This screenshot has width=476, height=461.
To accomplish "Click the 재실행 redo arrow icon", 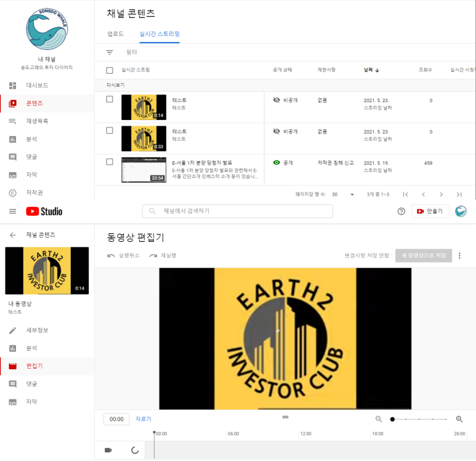I will (153, 255).
